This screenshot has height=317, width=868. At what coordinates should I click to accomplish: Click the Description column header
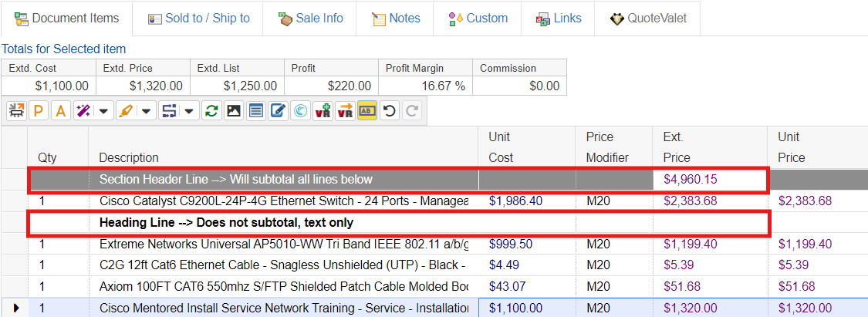129,157
